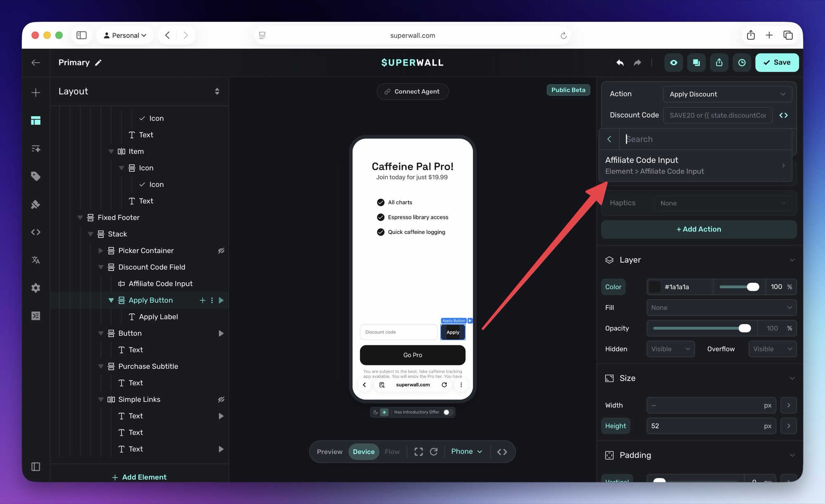
Task: Click the eye preview button in header
Action: pos(674,63)
